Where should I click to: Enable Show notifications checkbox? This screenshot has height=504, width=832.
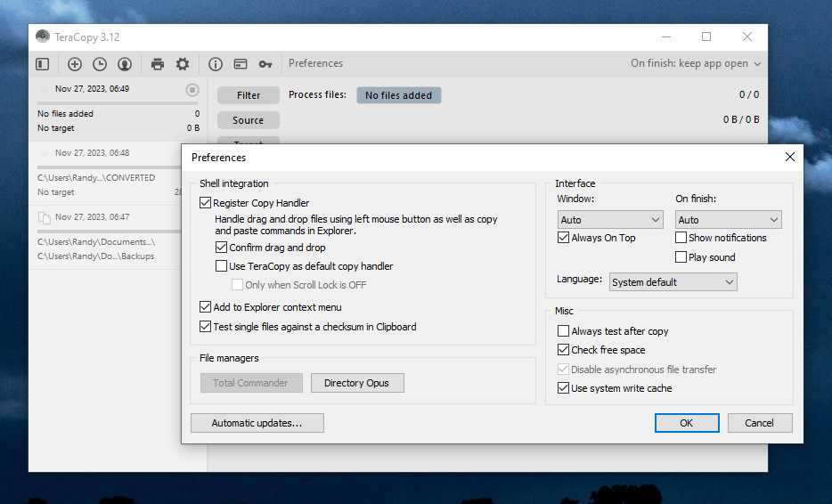[681, 238]
